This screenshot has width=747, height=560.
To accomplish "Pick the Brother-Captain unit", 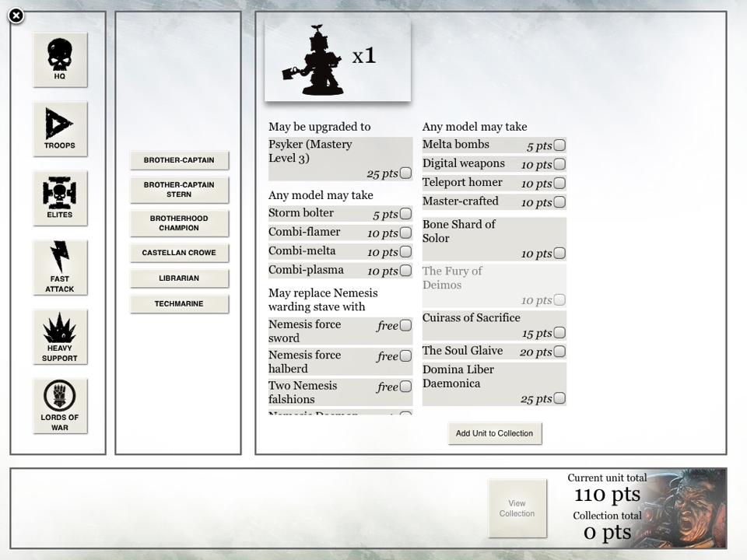I will (x=179, y=160).
